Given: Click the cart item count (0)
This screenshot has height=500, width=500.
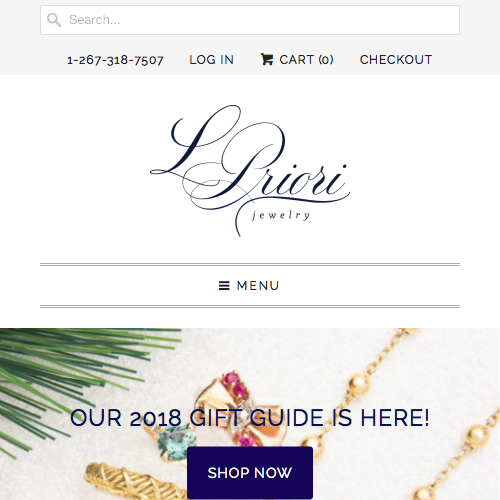Looking at the screenshot, I should tap(326, 60).
